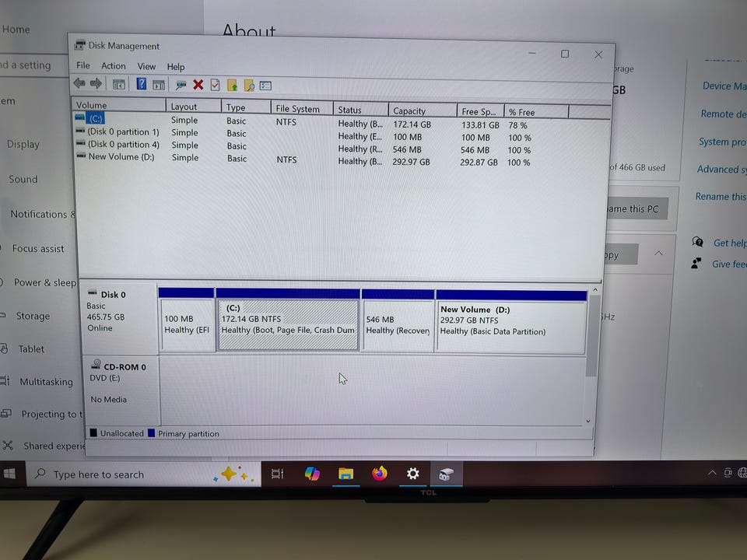Image resolution: width=747 pixels, height=560 pixels.
Task: Open Focus assist in the Settings sidebar
Action: pyautogui.click(x=37, y=249)
